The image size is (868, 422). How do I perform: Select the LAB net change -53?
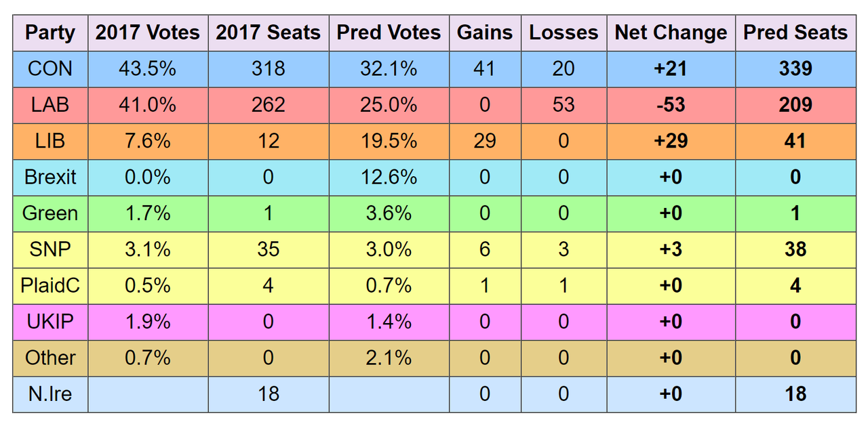671,104
